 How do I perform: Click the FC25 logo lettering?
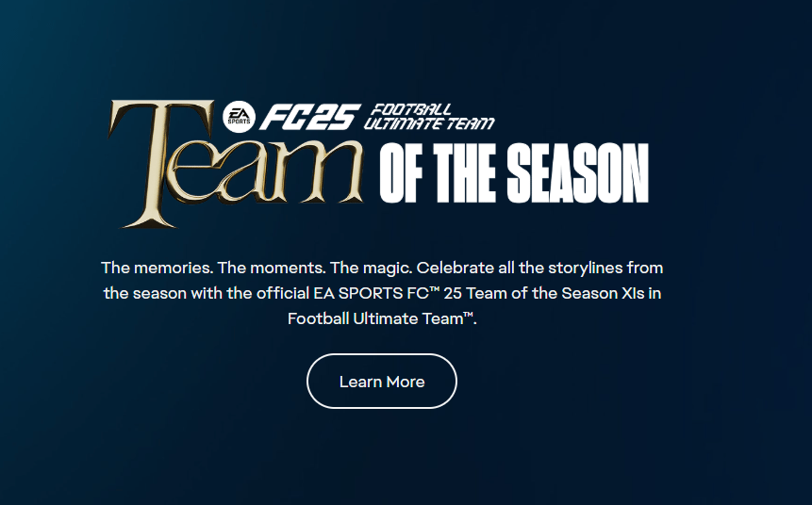pos(309,117)
